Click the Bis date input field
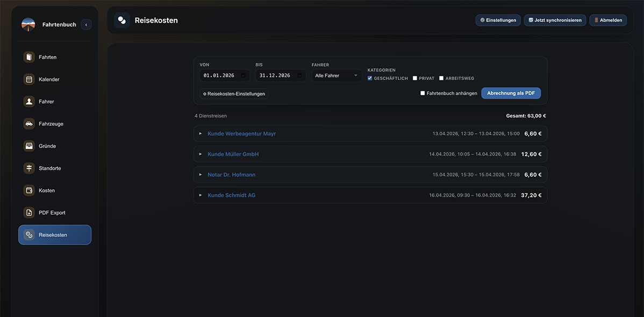The image size is (644, 317). (281, 76)
